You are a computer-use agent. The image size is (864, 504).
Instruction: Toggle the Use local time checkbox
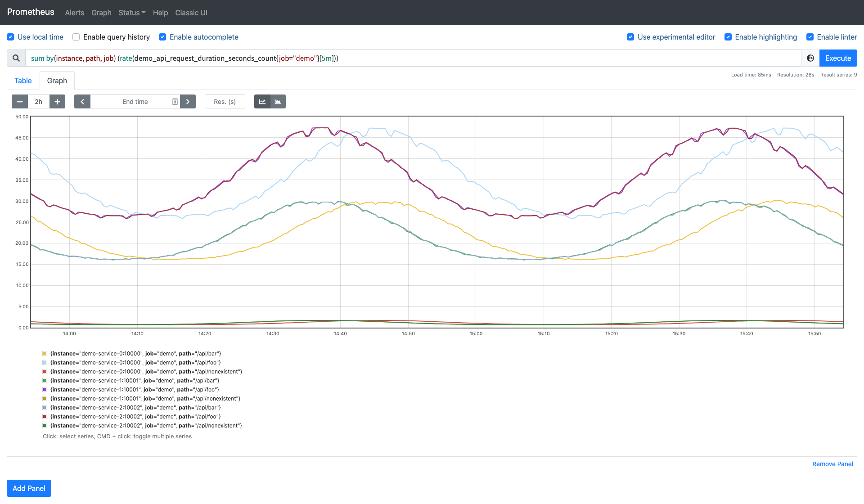[10, 37]
